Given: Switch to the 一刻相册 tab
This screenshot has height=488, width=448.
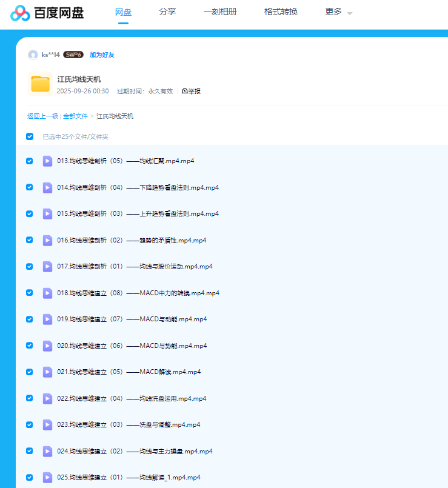Looking at the screenshot, I should point(220,12).
